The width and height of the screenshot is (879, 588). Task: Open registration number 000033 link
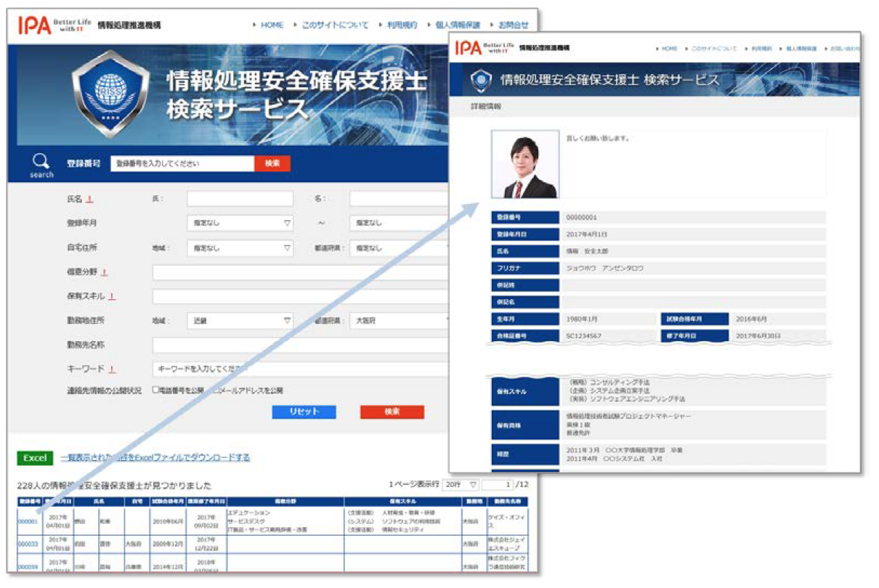28,544
